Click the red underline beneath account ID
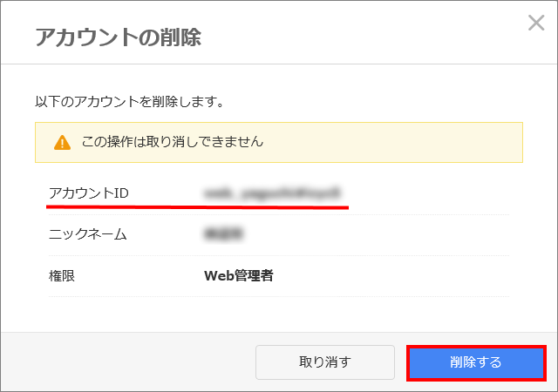 coord(197,206)
